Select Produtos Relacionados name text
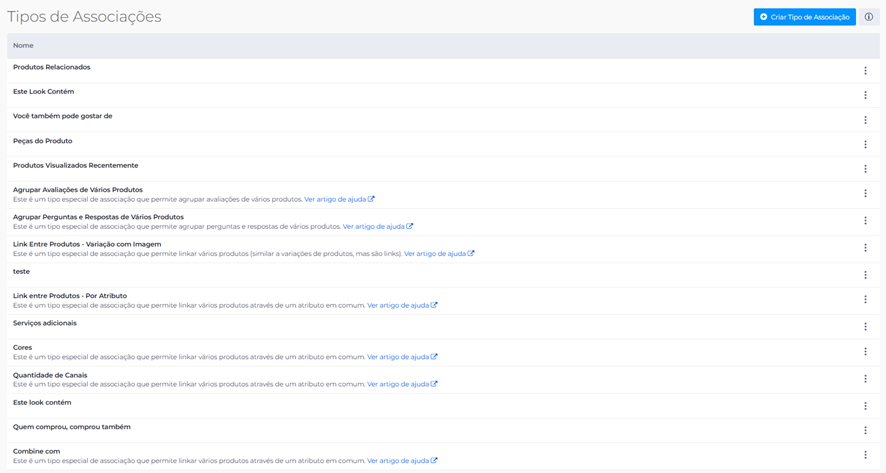Viewport: 886px width, 473px height. click(51, 67)
